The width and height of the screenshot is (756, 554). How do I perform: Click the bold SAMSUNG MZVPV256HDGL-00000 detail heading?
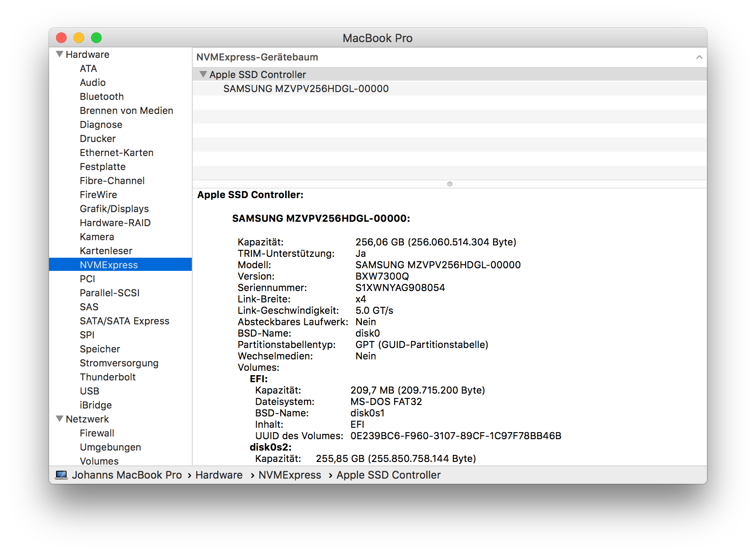pyautogui.click(x=321, y=218)
